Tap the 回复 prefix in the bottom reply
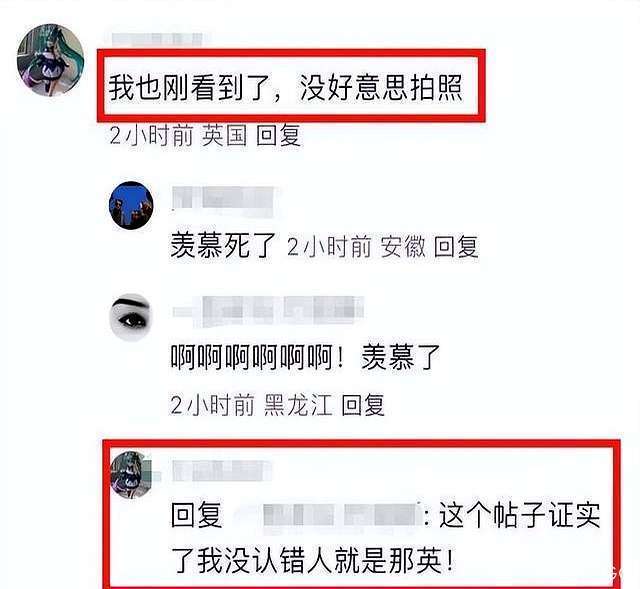 point(197,515)
